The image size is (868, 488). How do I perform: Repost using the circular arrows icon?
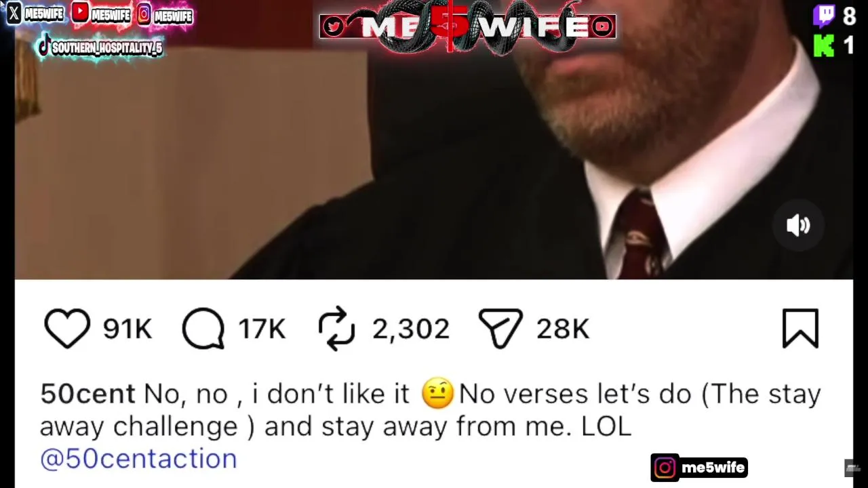337,329
